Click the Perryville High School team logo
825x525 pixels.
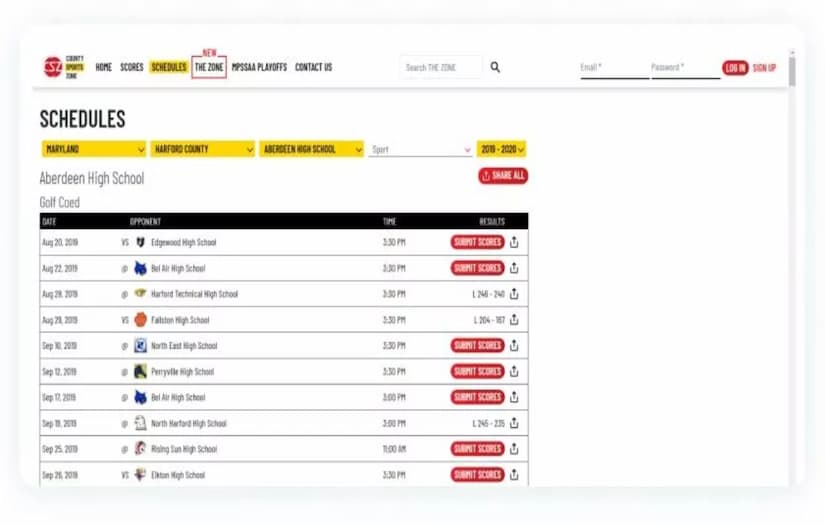pos(140,371)
